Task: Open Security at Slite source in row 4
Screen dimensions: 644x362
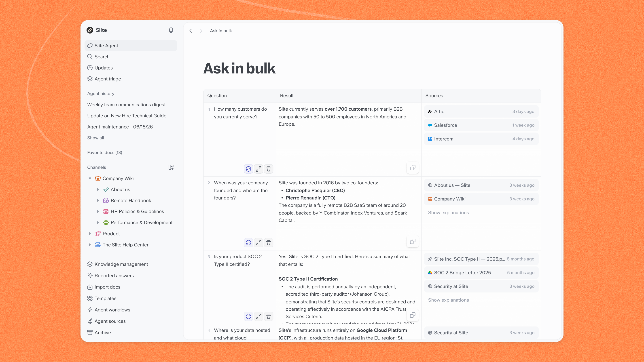Action: coord(481,333)
